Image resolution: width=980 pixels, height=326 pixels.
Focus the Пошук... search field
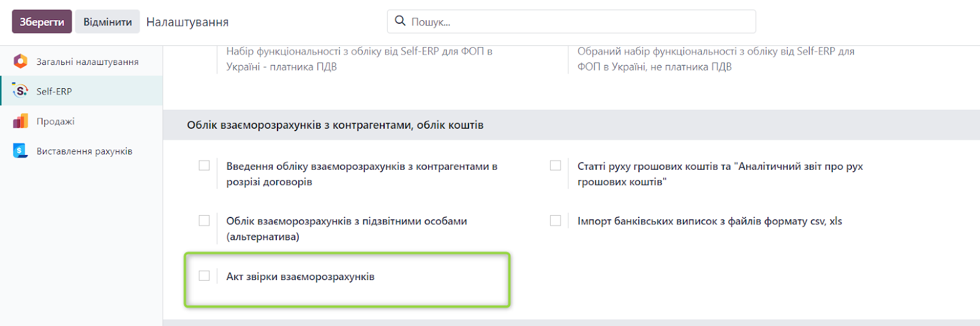click(571, 21)
